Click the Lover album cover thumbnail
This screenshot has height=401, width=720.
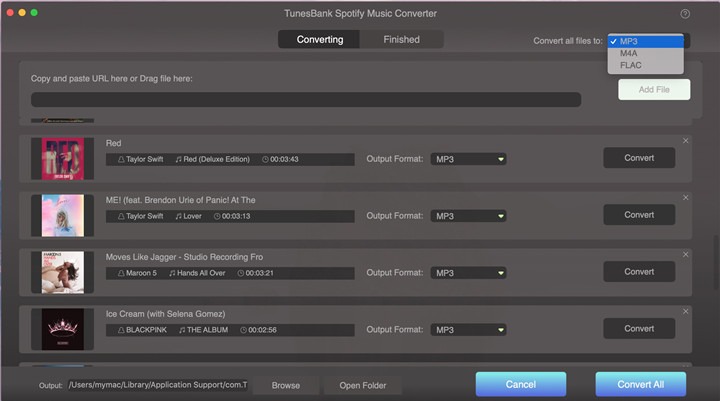pos(62,215)
